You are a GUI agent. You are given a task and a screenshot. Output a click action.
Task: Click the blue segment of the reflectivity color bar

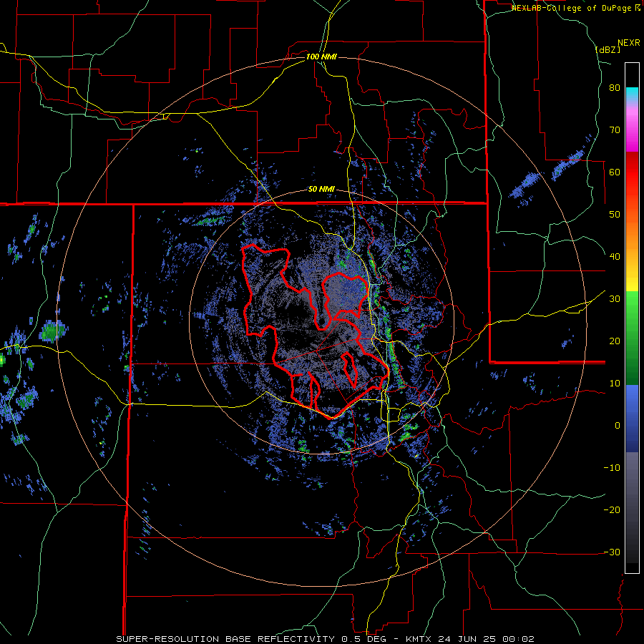[x=632, y=419]
